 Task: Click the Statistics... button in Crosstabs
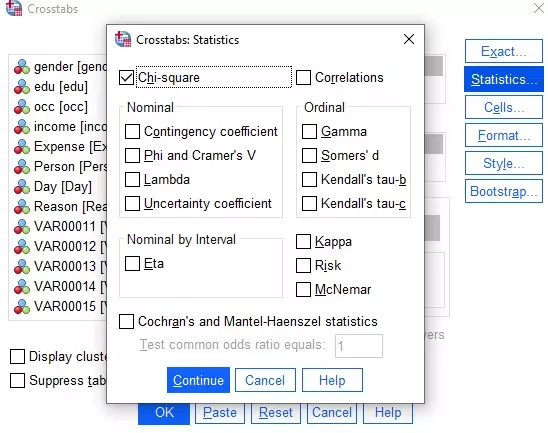504,79
